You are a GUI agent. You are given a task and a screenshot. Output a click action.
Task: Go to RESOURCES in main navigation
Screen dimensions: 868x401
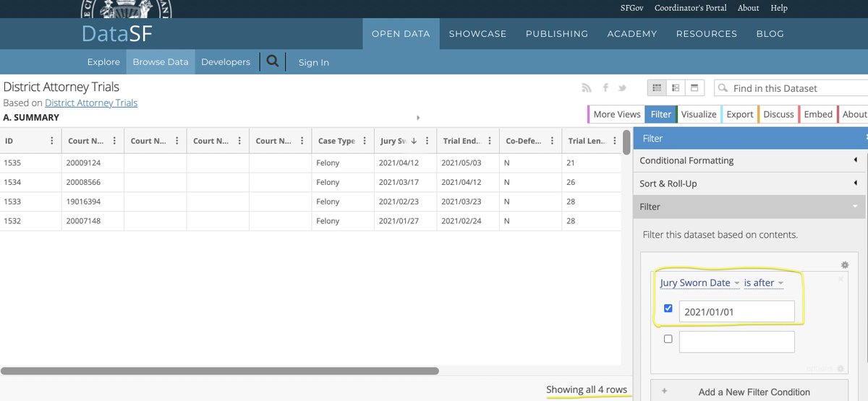click(707, 34)
